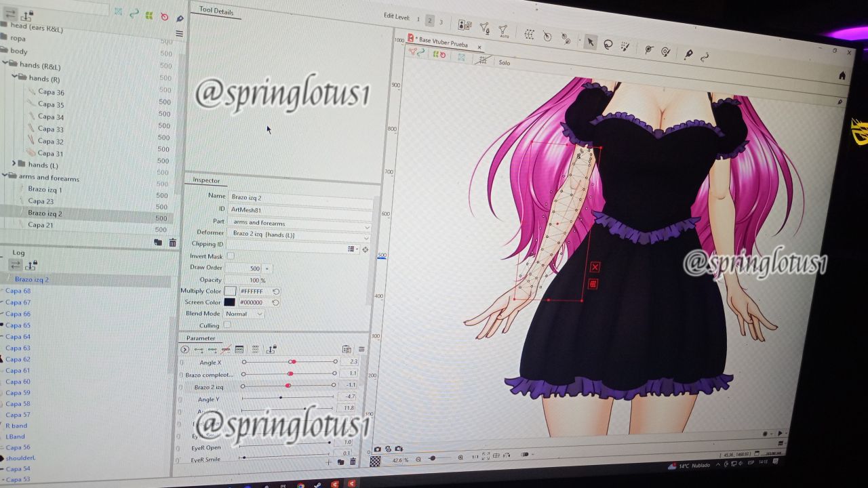Viewport: 868px width, 488px height.
Task: Click the Solo display button
Action: pyautogui.click(x=504, y=62)
